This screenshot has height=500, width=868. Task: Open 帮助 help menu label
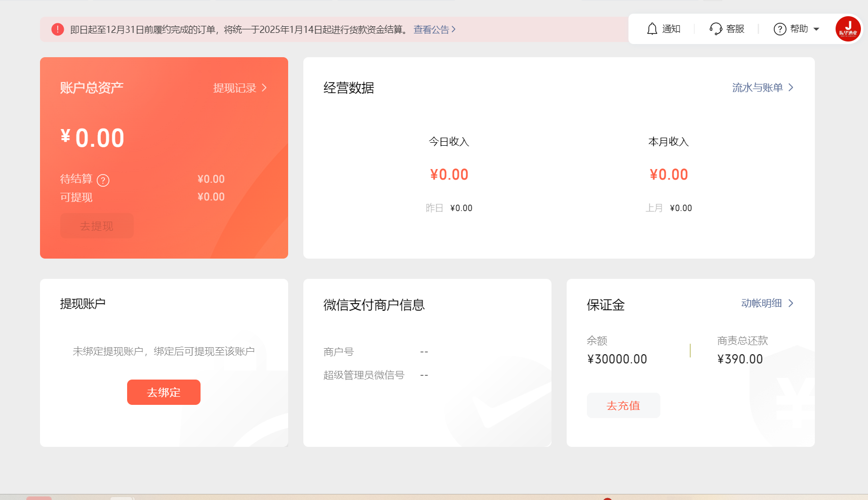point(799,29)
